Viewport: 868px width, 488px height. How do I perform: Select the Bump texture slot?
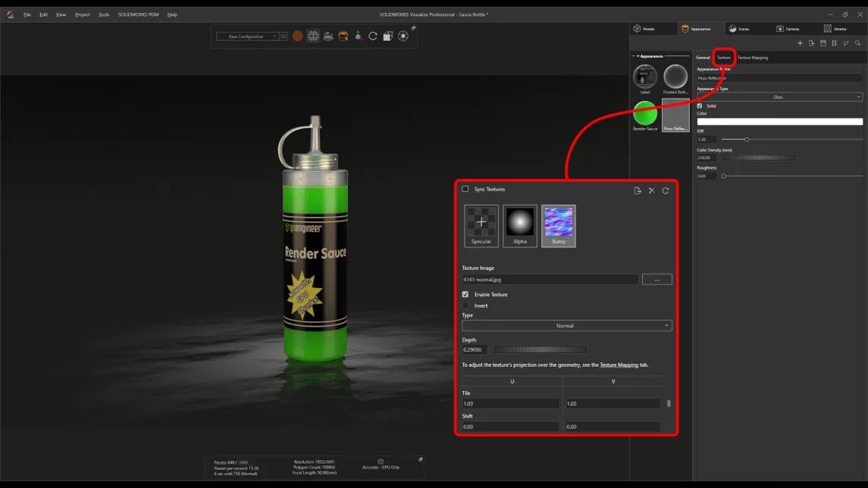[x=559, y=226]
